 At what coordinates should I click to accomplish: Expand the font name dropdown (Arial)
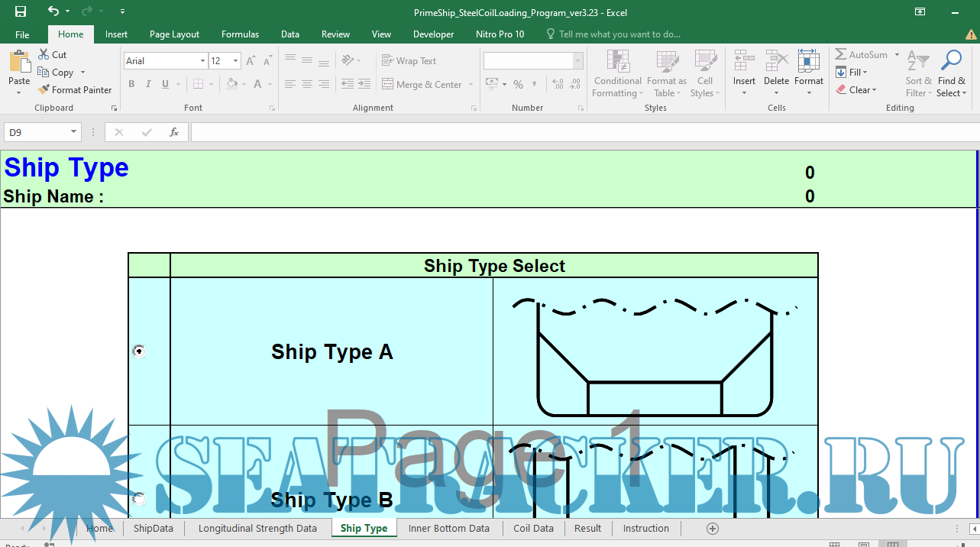(x=202, y=61)
